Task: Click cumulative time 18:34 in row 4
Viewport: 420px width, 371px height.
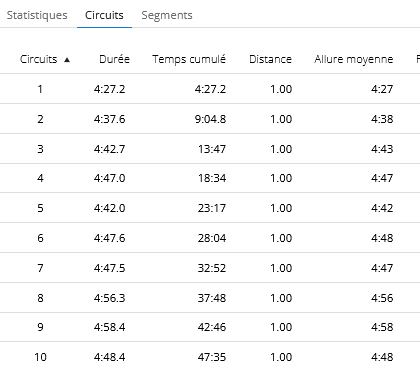Action: 212,178
